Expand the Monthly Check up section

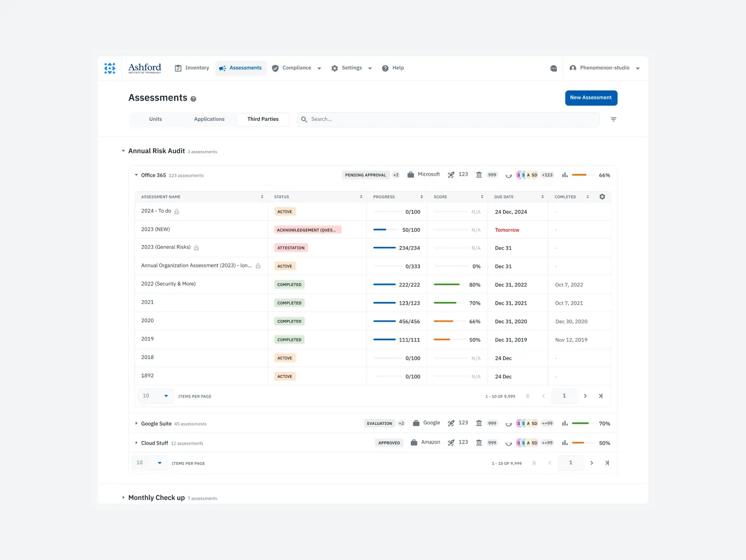124,498
